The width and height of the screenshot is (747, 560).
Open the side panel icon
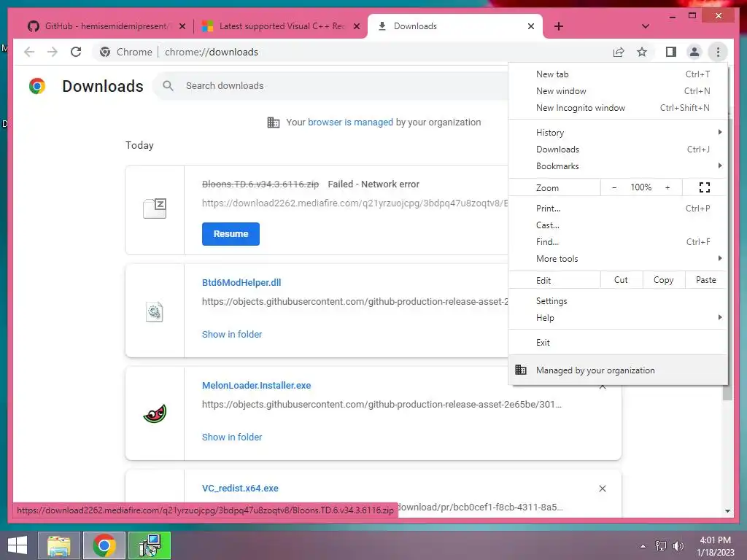[671, 52]
